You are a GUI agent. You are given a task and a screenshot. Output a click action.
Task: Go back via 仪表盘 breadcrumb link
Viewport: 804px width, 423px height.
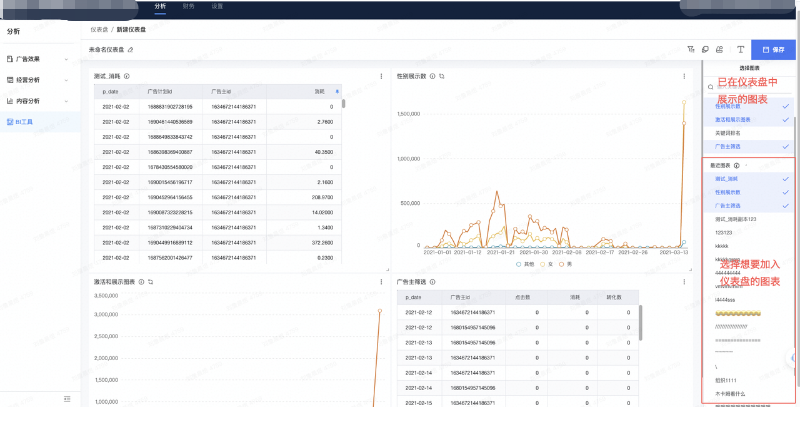point(99,30)
